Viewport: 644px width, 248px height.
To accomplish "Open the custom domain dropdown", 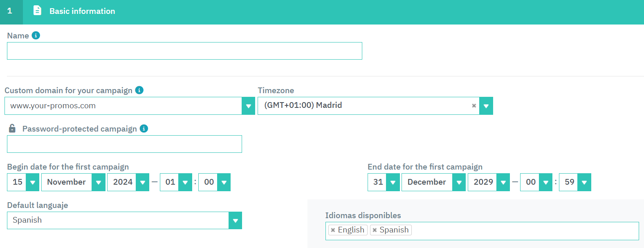I will [x=248, y=106].
